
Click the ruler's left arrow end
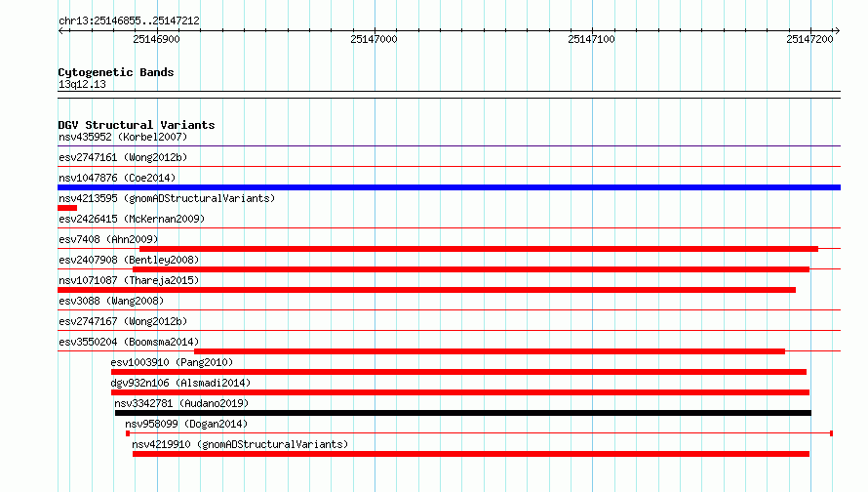pyautogui.click(x=60, y=30)
